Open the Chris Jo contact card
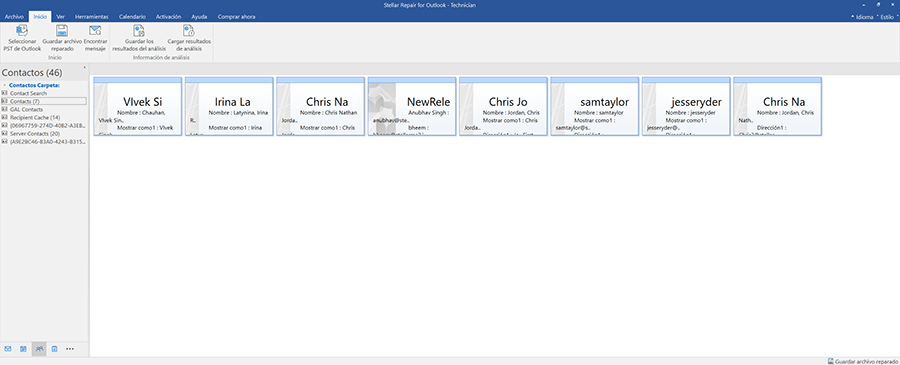 [503, 106]
